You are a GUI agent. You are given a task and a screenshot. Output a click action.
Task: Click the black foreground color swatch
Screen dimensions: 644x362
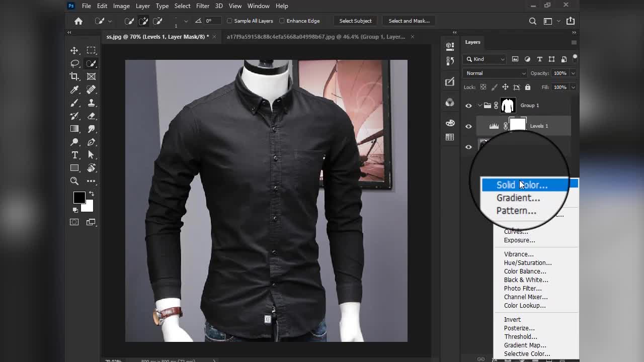[x=79, y=198]
